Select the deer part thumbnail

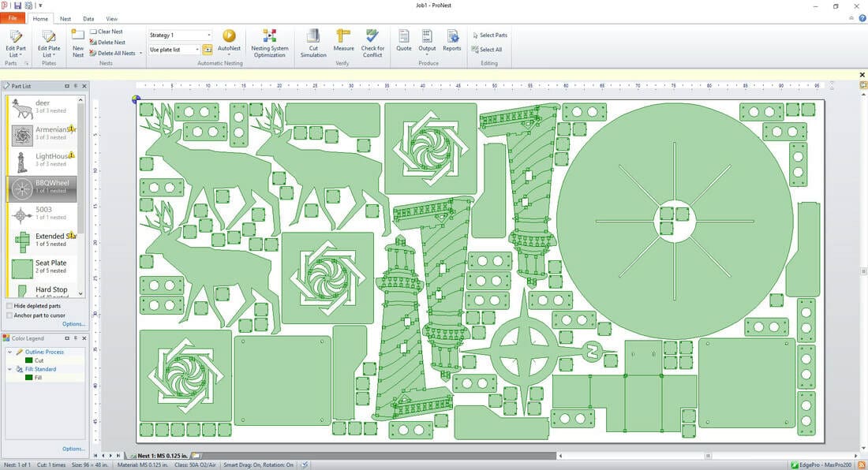click(x=22, y=108)
